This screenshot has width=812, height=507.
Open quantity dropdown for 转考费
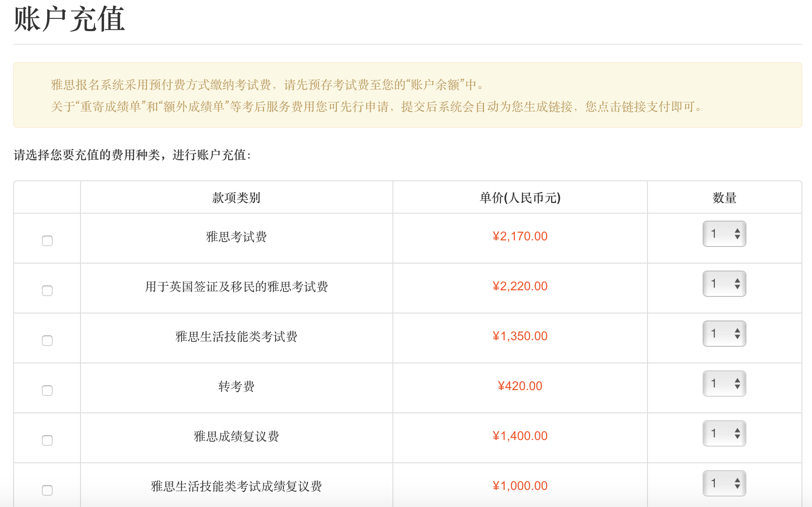[724, 384]
